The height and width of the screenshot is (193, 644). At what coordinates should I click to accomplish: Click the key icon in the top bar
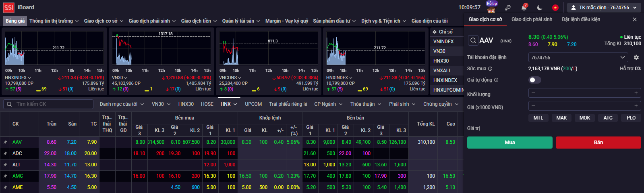pyautogui.click(x=508, y=7)
